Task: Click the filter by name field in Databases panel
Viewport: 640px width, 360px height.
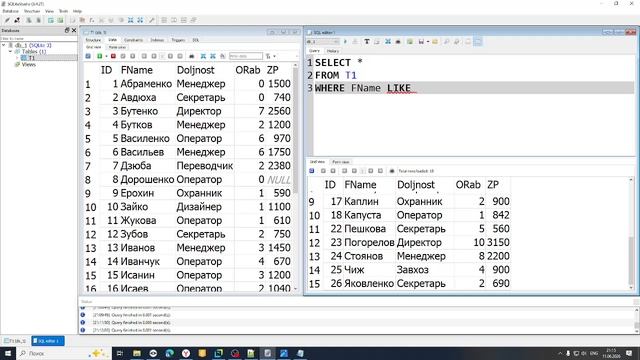Action: tap(38, 38)
